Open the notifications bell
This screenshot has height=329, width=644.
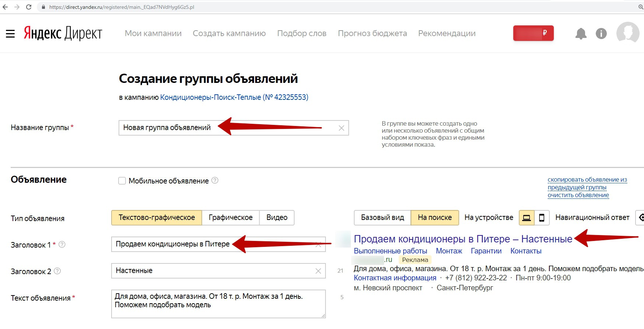click(x=581, y=34)
